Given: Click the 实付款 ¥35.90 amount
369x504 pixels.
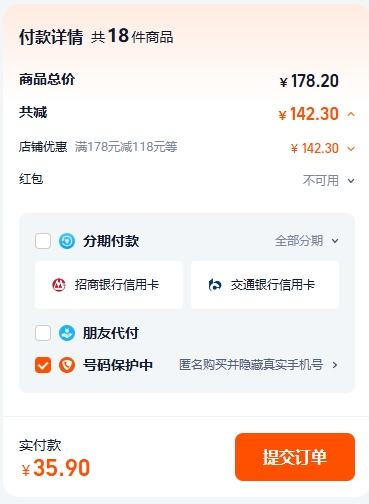Looking at the screenshot, I should (56, 467).
